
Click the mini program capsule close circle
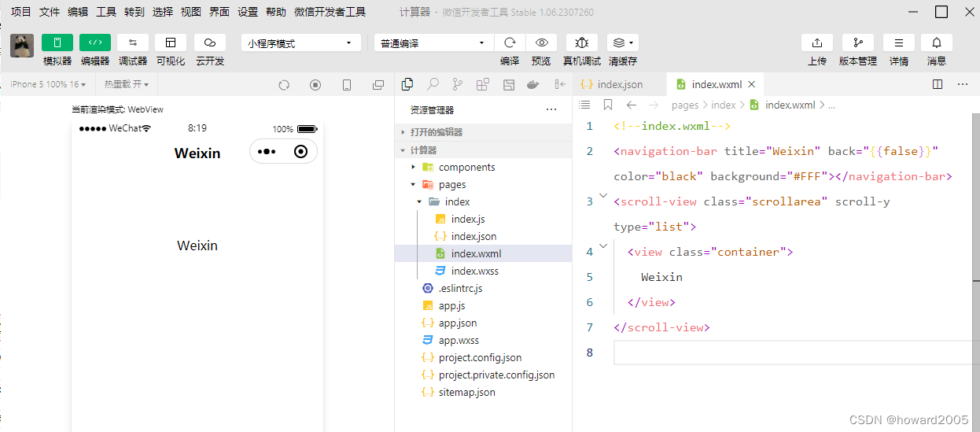300,152
